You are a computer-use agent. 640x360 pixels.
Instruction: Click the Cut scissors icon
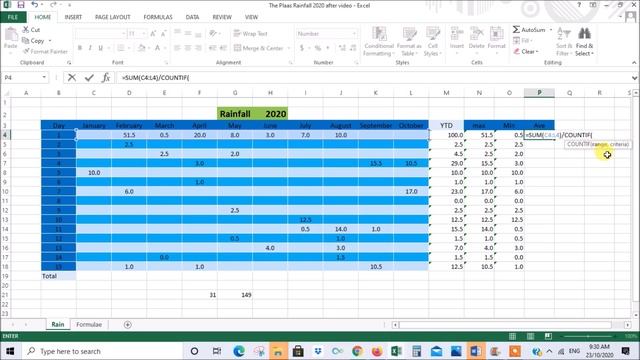[26, 30]
